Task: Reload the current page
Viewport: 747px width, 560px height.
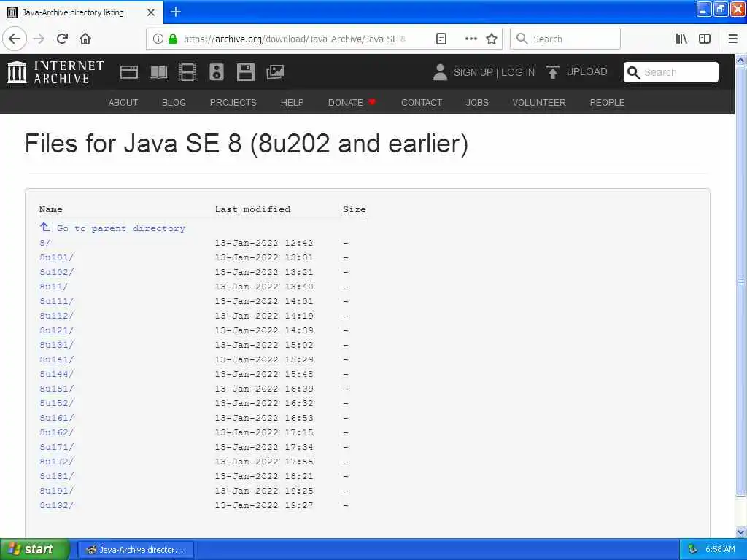Action: tap(62, 39)
